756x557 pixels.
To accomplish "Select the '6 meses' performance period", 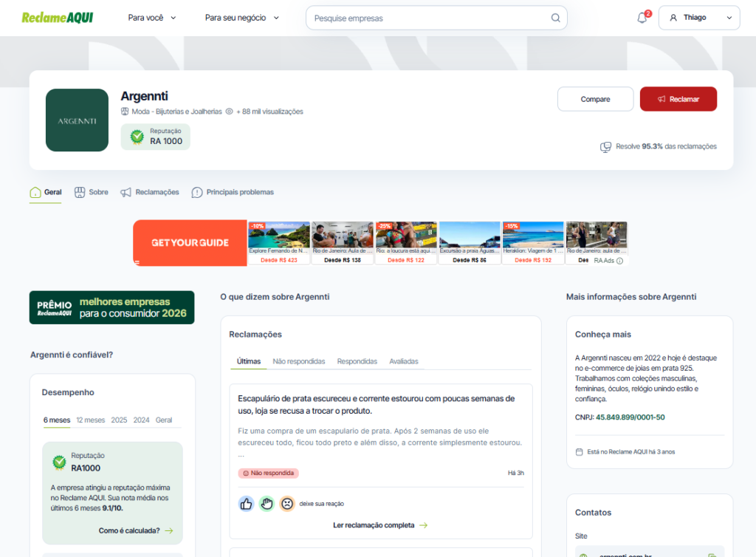I will (57, 420).
